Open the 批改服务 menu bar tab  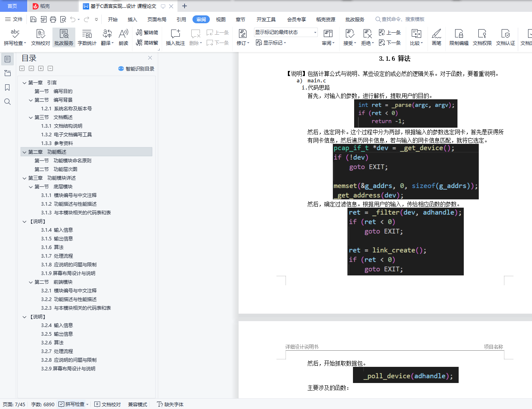pos(355,19)
